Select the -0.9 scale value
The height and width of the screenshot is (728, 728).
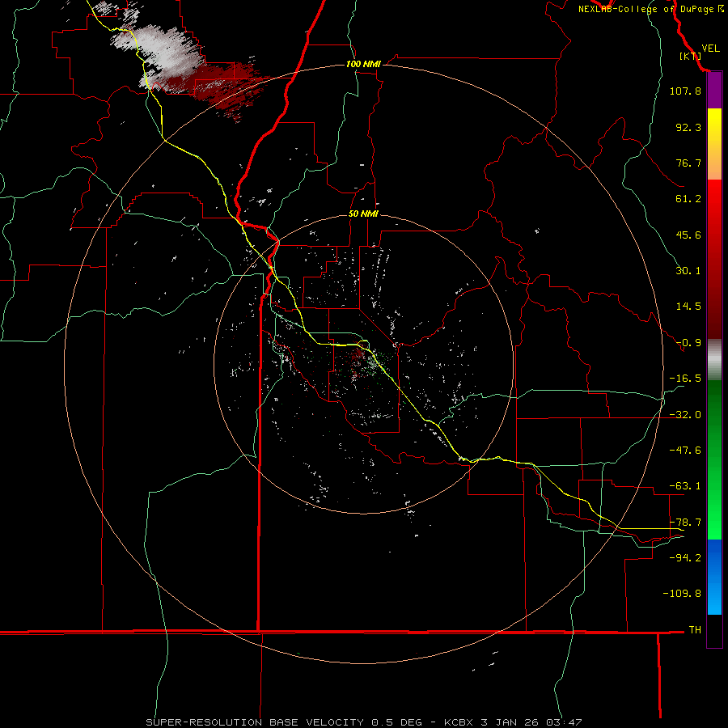[x=688, y=343]
